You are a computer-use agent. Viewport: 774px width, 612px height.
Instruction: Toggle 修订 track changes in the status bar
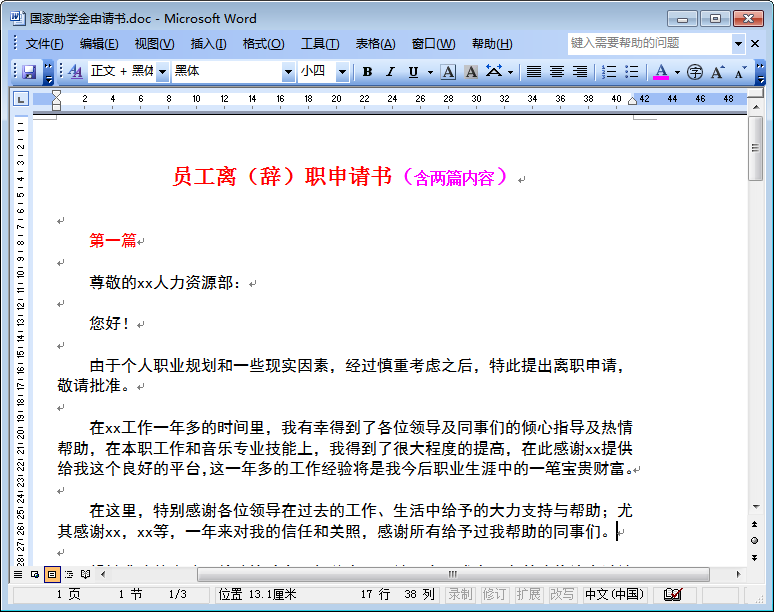coord(495,595)
